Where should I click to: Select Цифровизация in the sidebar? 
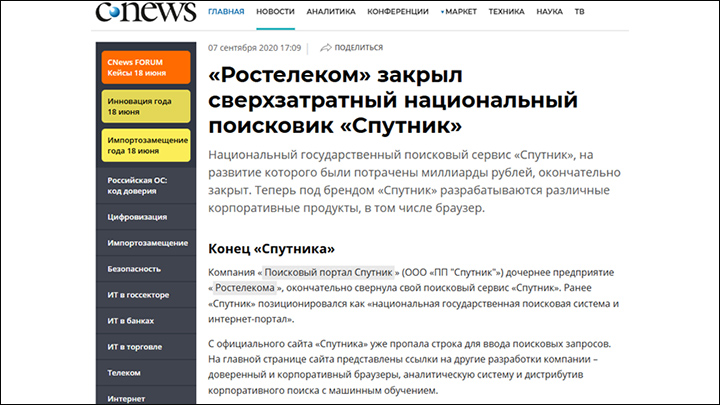click(x=145, y=217)
